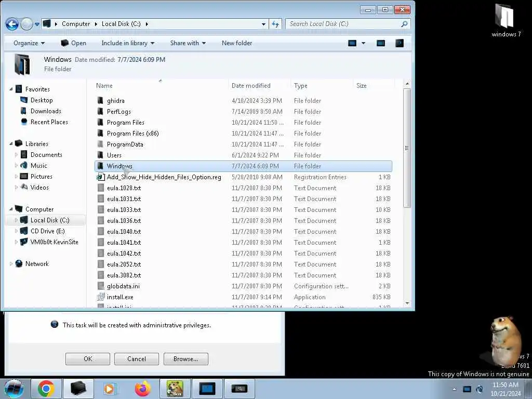532x399 pixels.
Task: Select the Program Files folder
Action: pyautogui.click(x=243, y=123)
